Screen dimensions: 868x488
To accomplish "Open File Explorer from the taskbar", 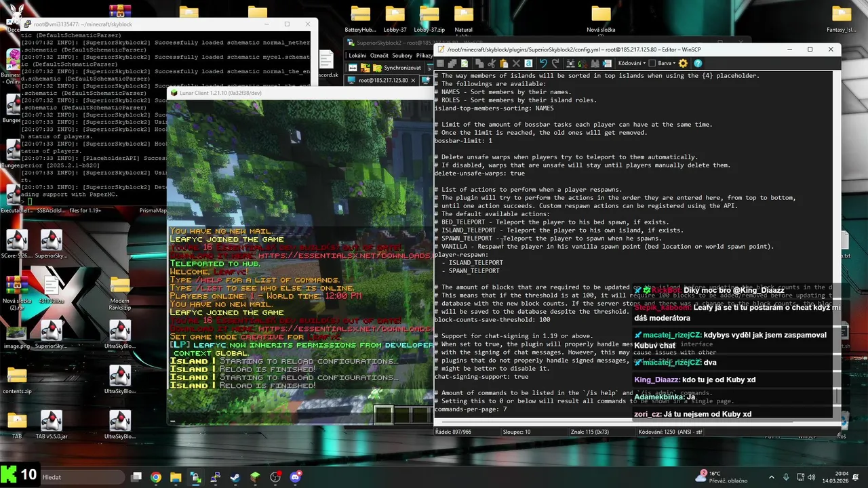I will click(x=176, y=477).
